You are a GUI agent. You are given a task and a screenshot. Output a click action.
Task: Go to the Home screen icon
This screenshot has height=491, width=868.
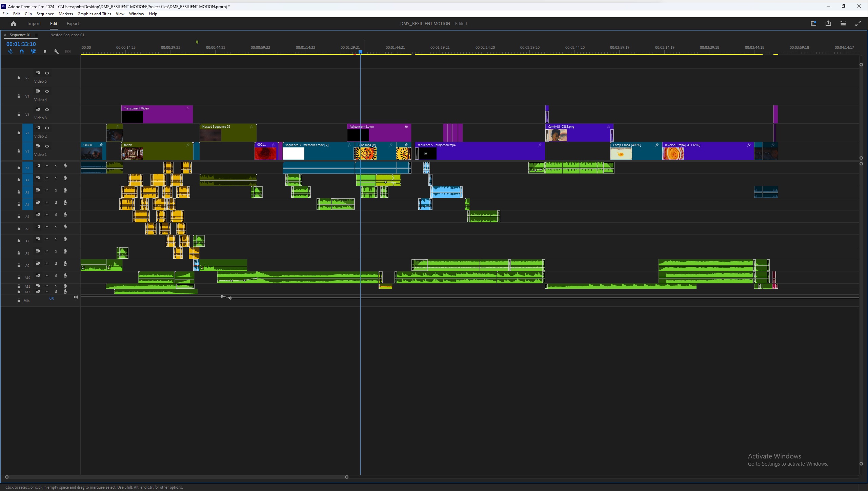(x=14, y=24)
